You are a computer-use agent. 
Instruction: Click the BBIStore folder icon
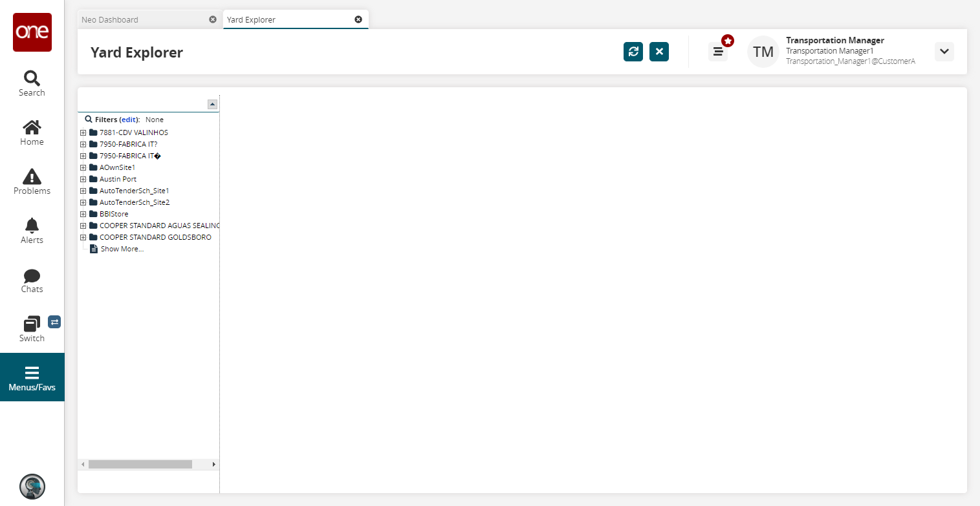coord(93,214)
